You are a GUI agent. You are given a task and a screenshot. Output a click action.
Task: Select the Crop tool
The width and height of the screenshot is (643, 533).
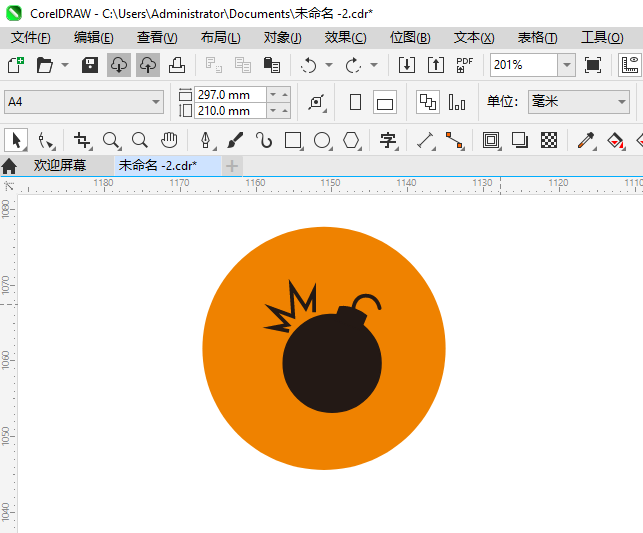click(x=82, y=141)
